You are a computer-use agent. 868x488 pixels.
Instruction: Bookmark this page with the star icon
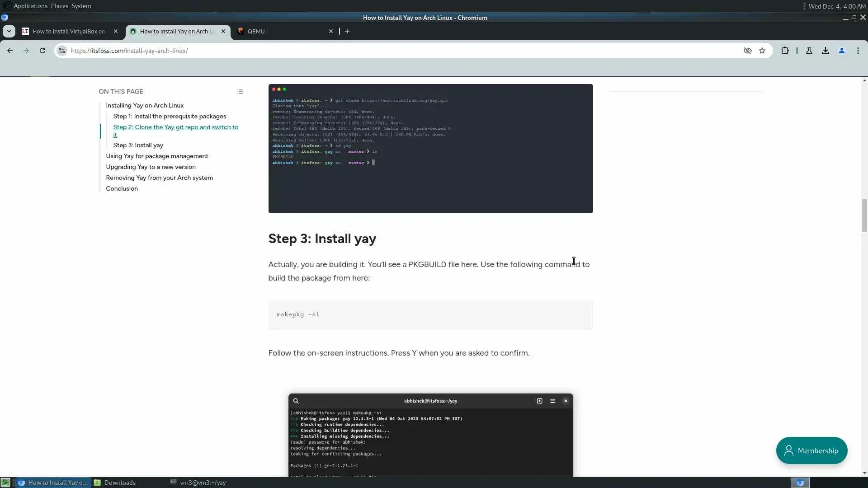click(762, 51)
